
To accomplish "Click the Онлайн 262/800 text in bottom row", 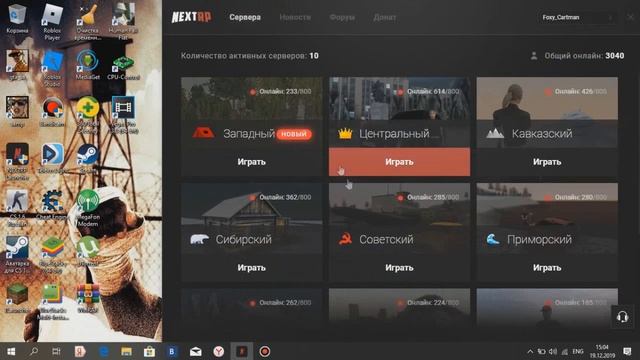I will (285, 303).
